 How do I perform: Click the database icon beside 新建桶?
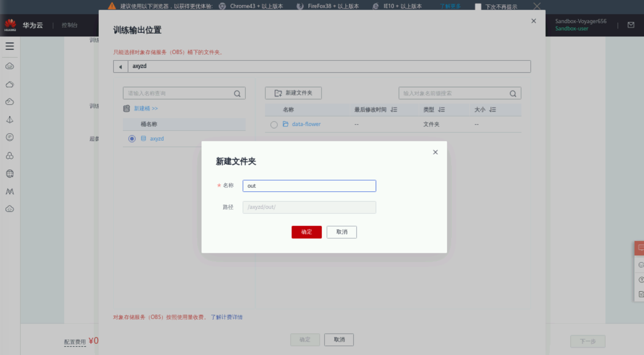click(x=127, y=108)
